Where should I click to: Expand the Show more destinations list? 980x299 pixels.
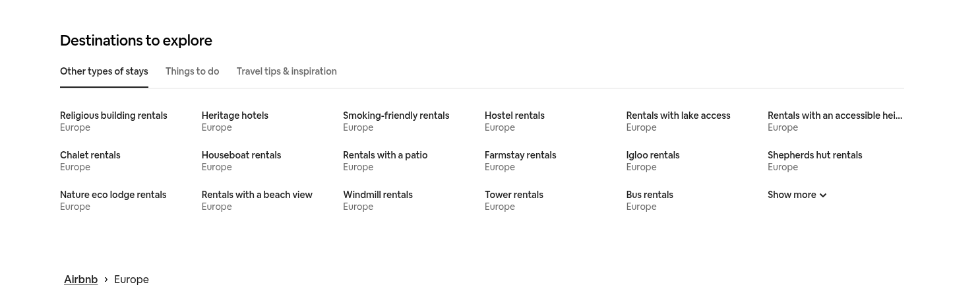click(x=797, y=195)
